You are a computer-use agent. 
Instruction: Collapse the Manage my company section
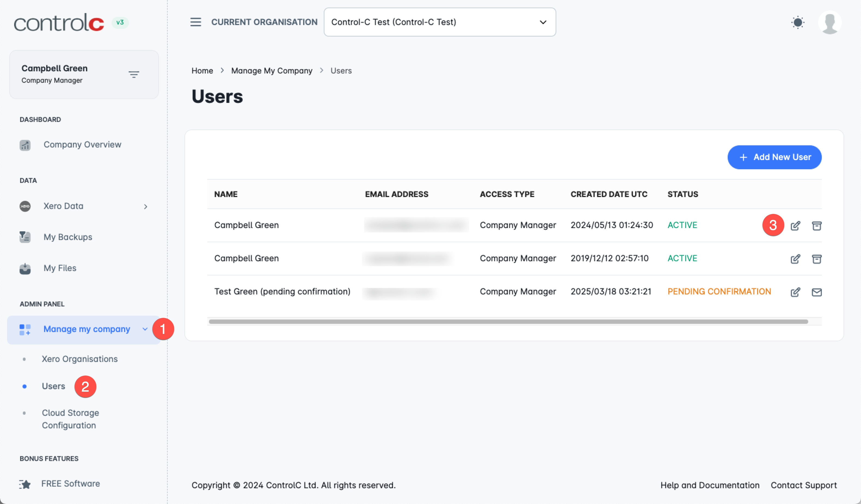click(x=145, y=329)
